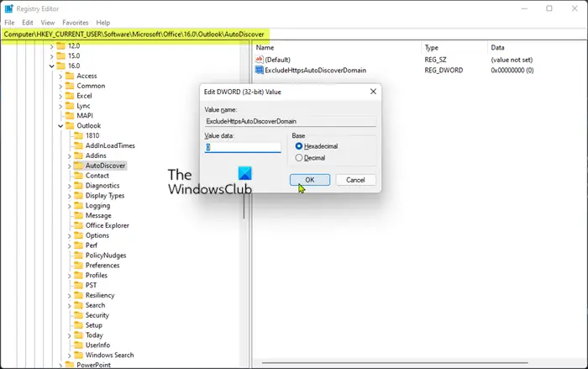Click the Access folder icon
This screenshot has height=369, width=588.
pos(70,76)
